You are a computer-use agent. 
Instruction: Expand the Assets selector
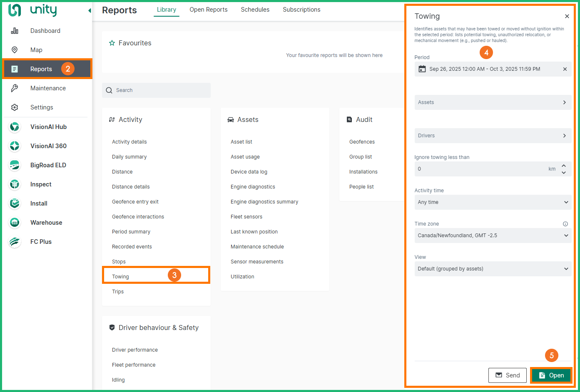pos(493,102)
